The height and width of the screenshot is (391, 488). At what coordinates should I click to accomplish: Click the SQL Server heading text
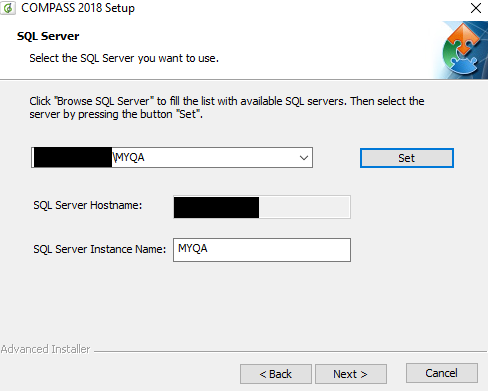[x=48, y=36]
